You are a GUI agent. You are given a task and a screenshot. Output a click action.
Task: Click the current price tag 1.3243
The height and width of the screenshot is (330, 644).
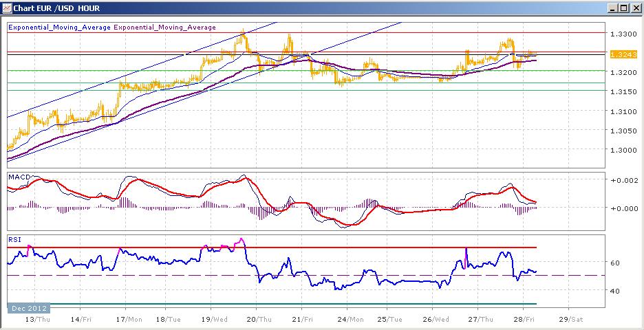pos(618,54)
